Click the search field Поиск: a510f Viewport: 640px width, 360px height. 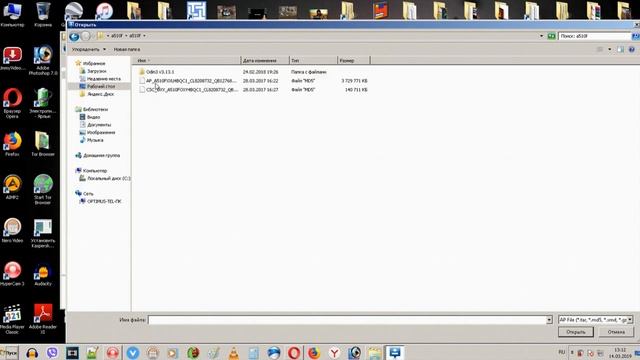click(594, 36)
